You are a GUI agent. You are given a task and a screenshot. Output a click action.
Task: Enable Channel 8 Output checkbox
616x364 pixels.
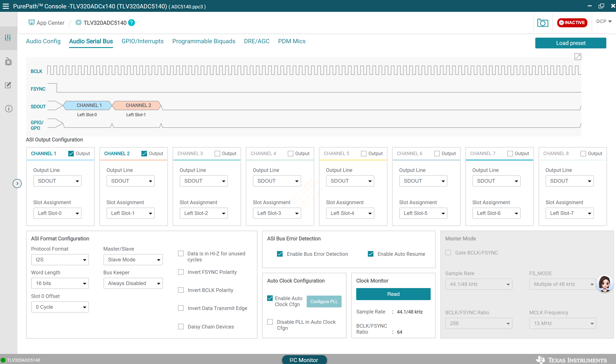(583, 154)
